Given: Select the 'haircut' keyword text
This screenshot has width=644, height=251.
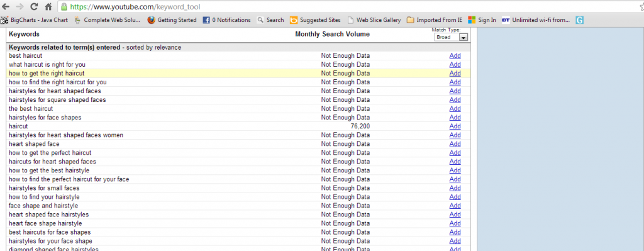Looking at the screenshot, I should pos(18,126).
